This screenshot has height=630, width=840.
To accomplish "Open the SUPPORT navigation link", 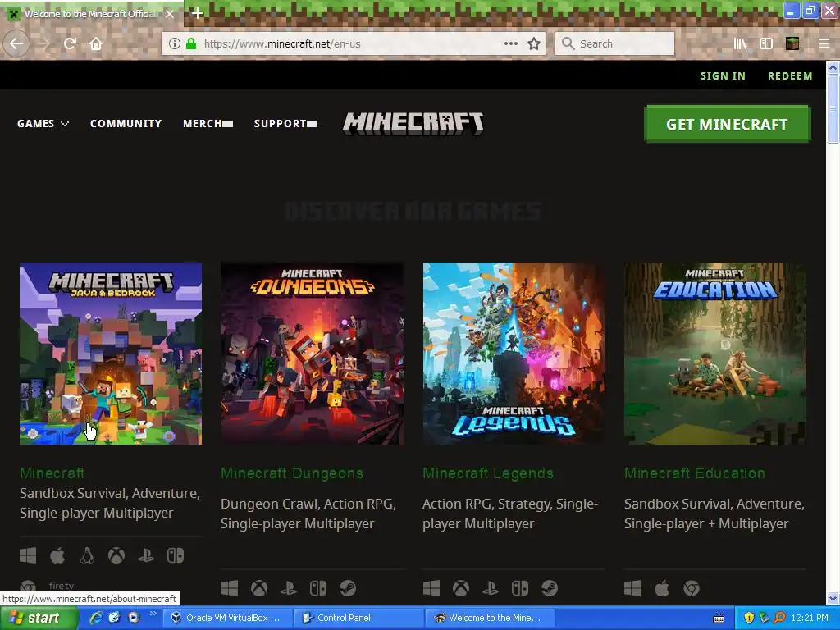I will click(285, 123).
